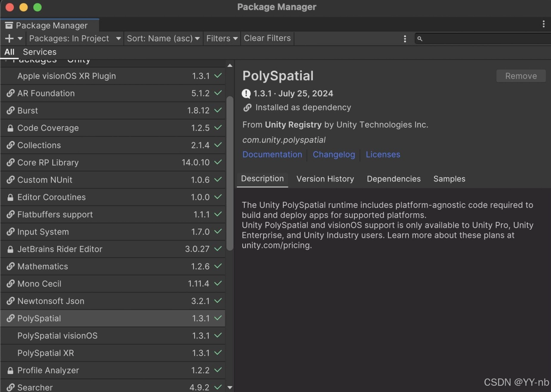Screen dimensions: 551x392
Task: Select the PolySpatial XR package
Action: (113, 353)
